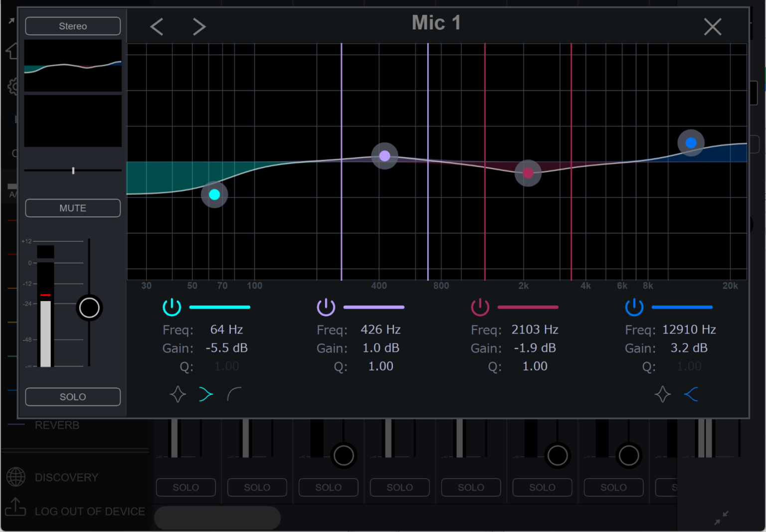The width and height of the screenshot is (766, 532).
Task: Select bell filter shape for cyan low band
Action: (x=178, y=394)
